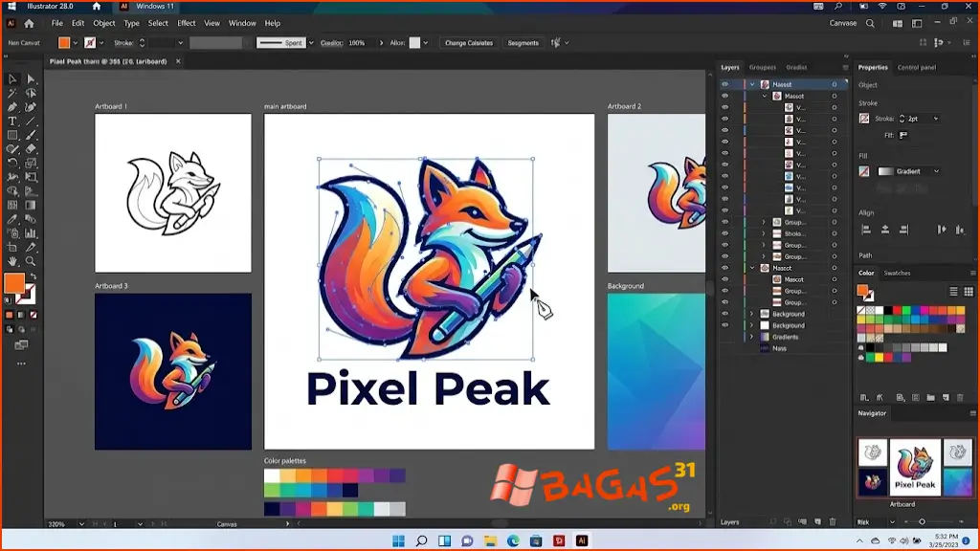Viewport: 980px width, 551px height.
Task: Expand the Stroke group row in Layers
Action: pyautogui.click(x=763, y=233)
